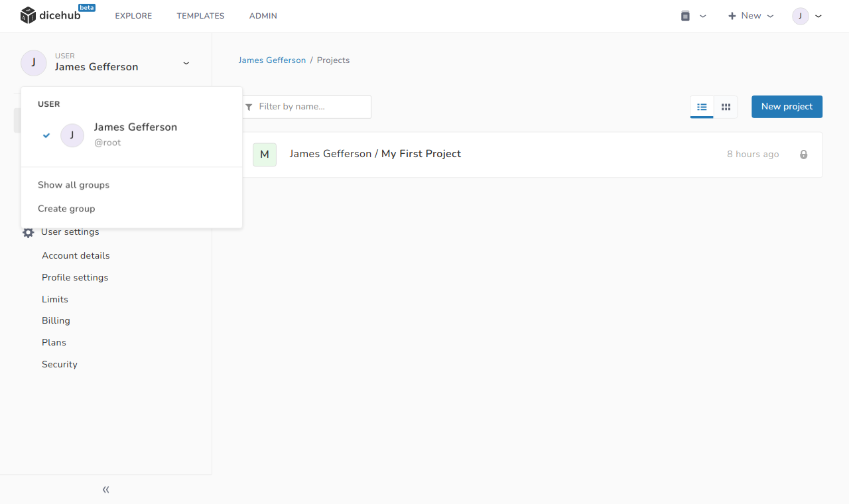The image size is (849, 504).
Task: Click the Projects breadcrumb text
Action: (x=333, y=60)
